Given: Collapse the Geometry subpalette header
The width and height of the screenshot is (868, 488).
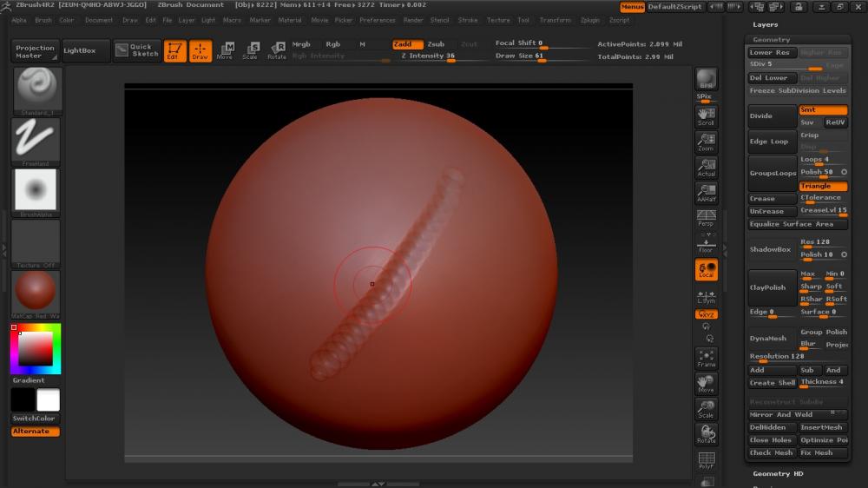Looking at the screenshot, I should [x=772, y=39].
